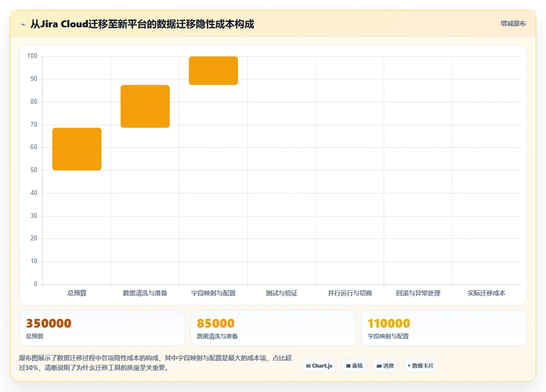
Task: Click the 实际迁移成本 x-axis label
Action: tap(487, 293)
